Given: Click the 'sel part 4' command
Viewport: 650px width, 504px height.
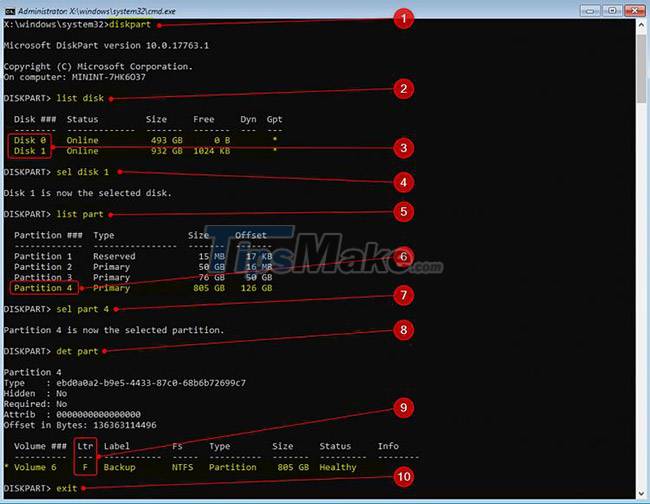Looking at the screenshot, I should (82, 309).
